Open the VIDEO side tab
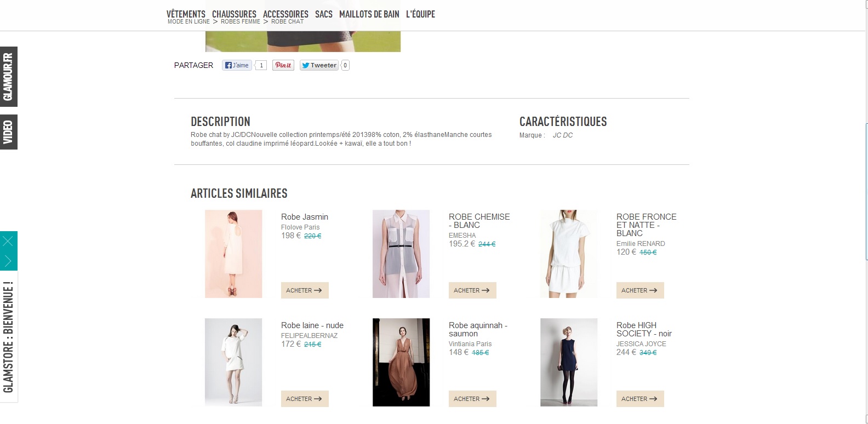 pyautogui.click(x=8, y=132)
